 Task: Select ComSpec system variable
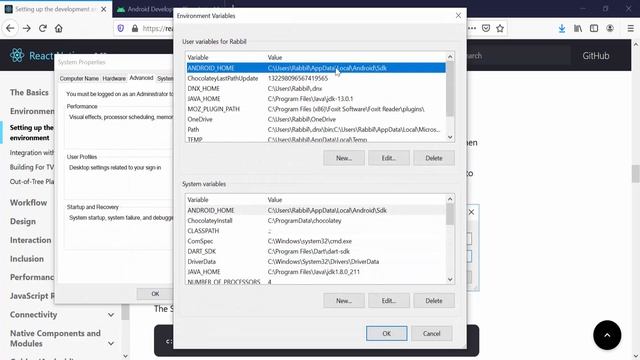[316, 241]
